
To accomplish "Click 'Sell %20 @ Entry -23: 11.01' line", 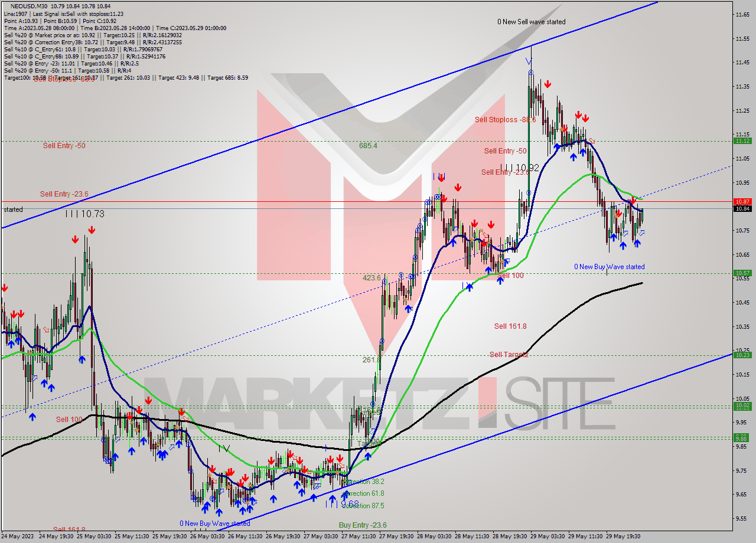I will (71, 63).
